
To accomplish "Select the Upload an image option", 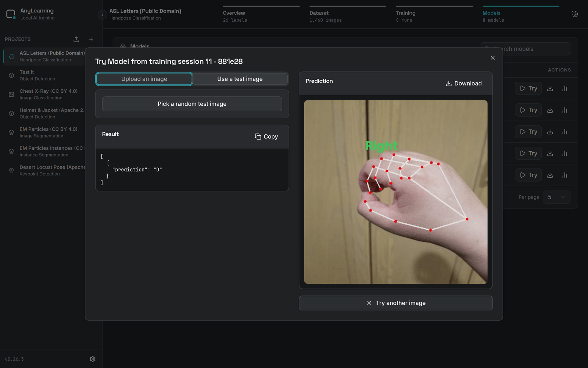I will tap(144, 79).
